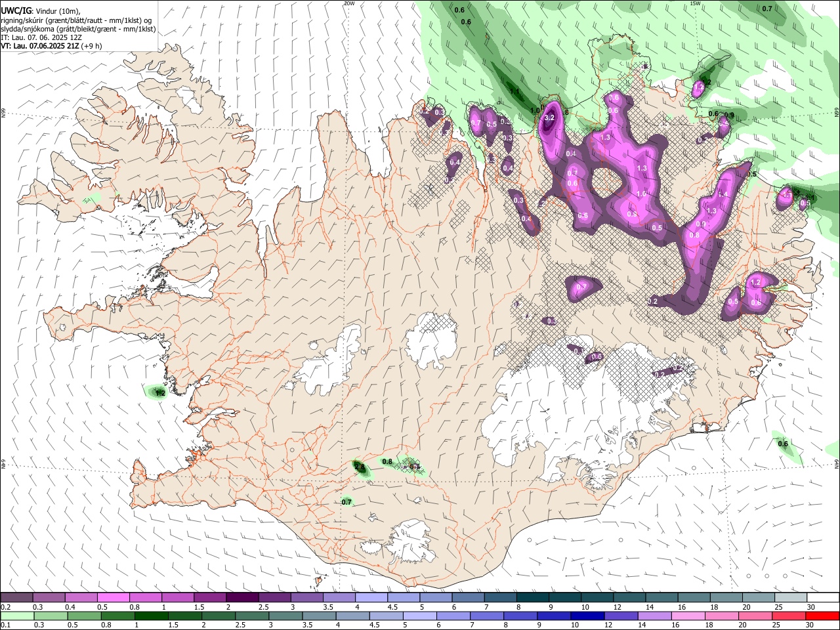The height and width of the screenshot is (630, 840).
Task: Click the 'Vindur (10m),' header text
Action: [58, 11]
